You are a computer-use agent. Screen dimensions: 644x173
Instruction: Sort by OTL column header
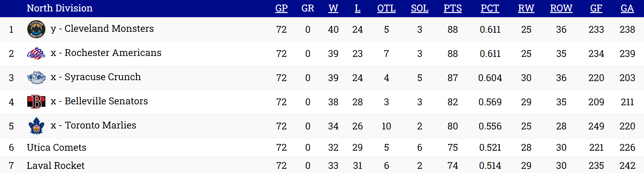click(x=386, y=8)
